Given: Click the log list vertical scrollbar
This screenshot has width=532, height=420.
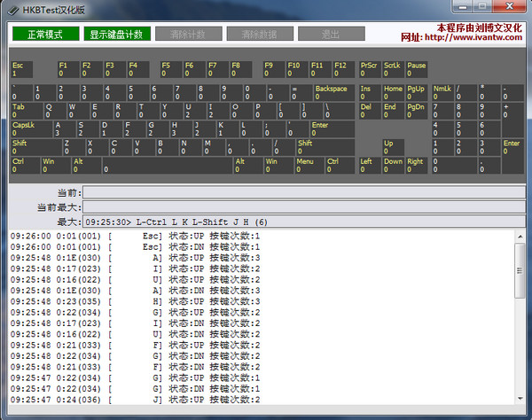Looking at the screenshot, I should click(x=519, y=323).
